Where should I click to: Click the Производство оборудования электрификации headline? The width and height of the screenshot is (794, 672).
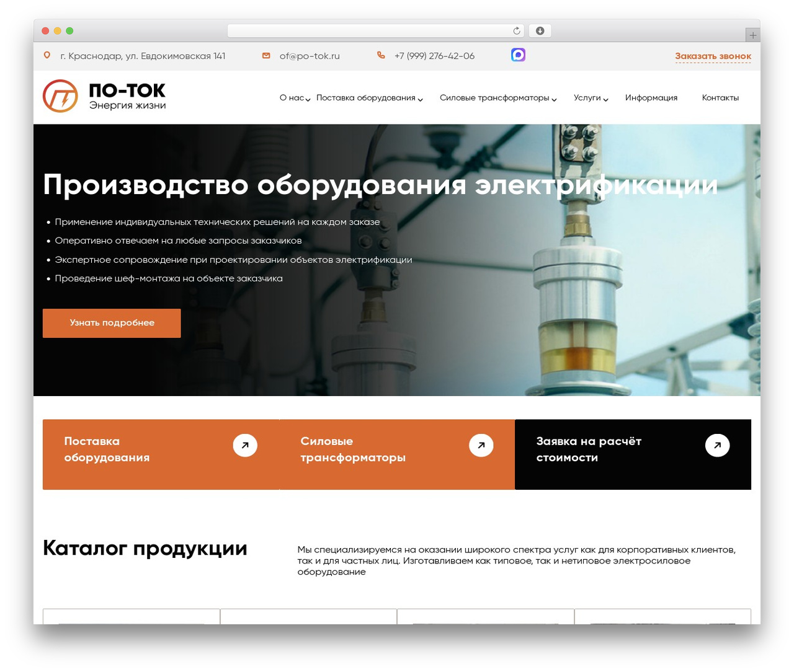[x=380, y=185]
